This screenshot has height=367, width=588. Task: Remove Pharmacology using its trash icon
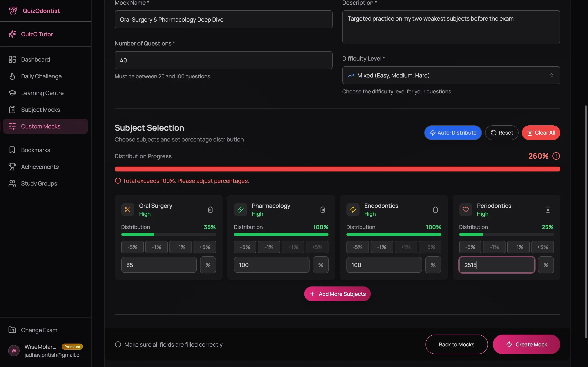323,209
